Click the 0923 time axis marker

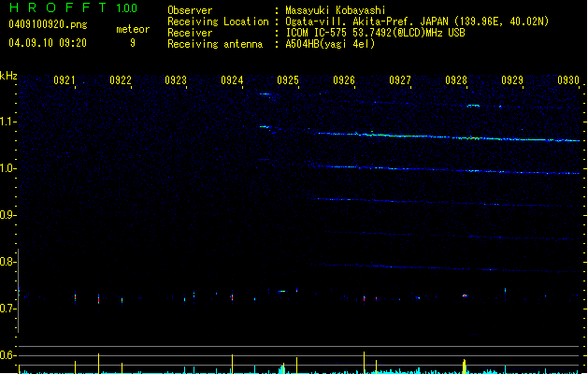176,80
